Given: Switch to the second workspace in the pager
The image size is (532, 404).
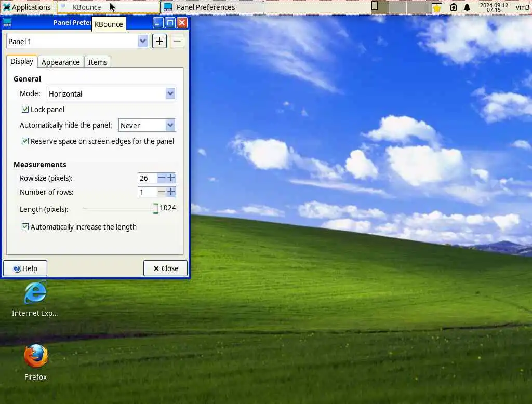Looking at the screenshot, I should click(x=397, y=7).
